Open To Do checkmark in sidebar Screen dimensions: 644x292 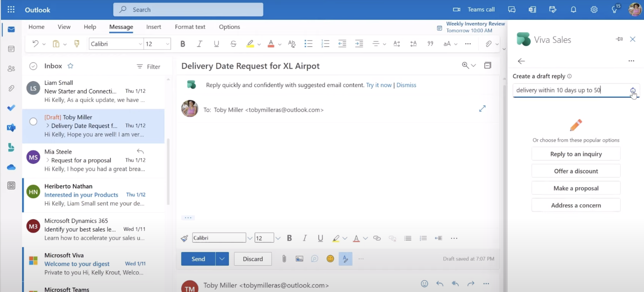coord(11,108)
